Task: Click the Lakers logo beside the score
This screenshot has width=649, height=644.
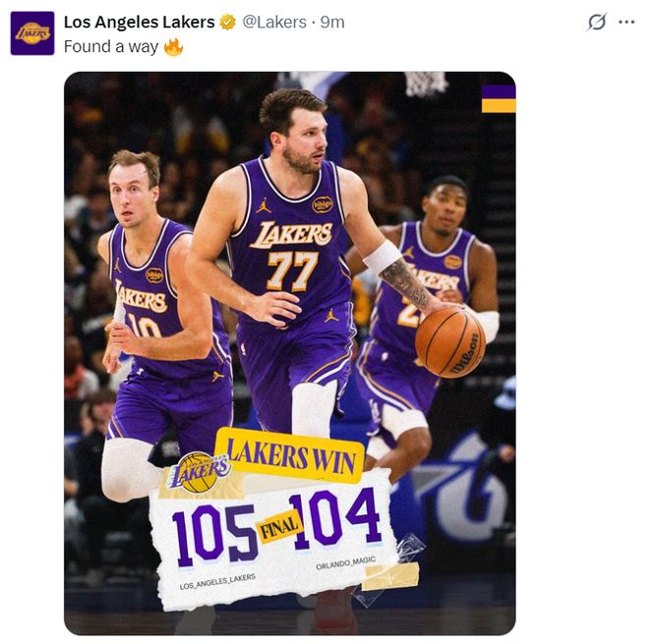Action: (x=199, y=474)
